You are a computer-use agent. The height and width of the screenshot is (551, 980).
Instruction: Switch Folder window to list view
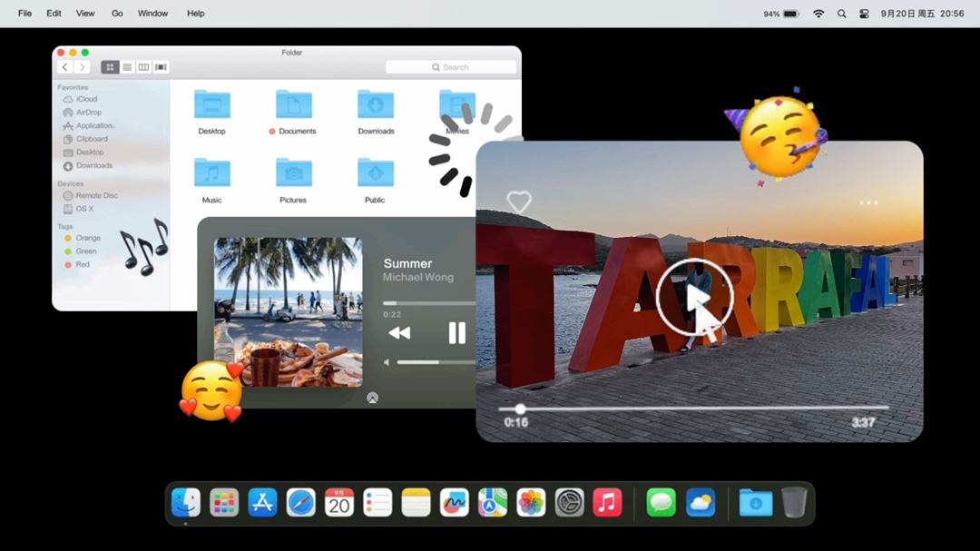[x=127, y=67]
